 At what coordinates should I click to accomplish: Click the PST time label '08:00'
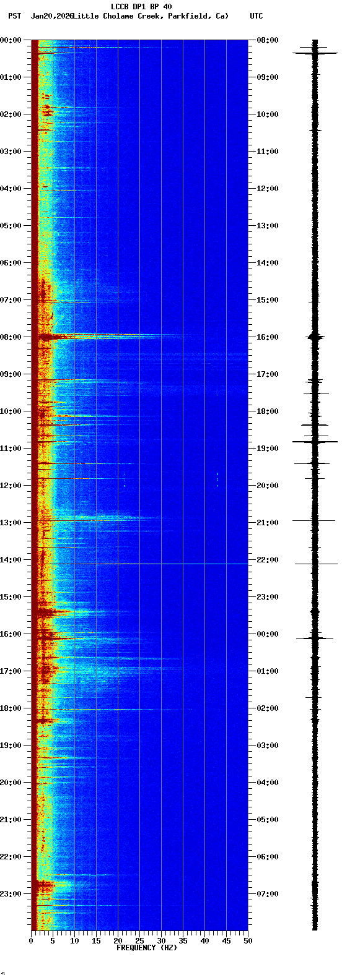[11, 337]
